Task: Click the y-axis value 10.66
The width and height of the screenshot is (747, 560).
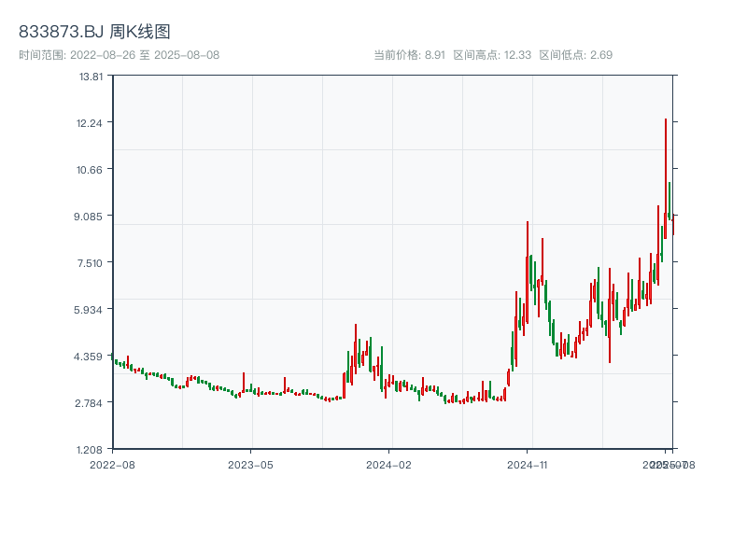Action: 90,170
